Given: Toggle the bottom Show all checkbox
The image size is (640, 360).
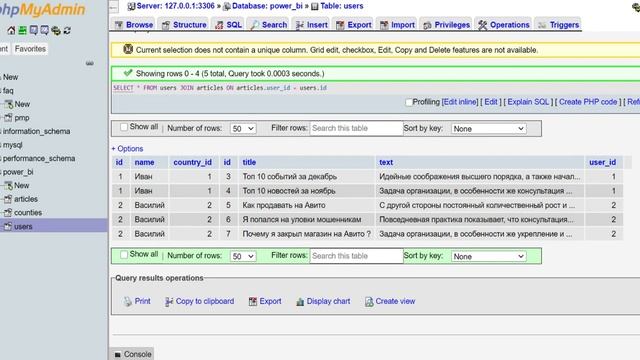Looking at the screenshot, I should point(124,255).
